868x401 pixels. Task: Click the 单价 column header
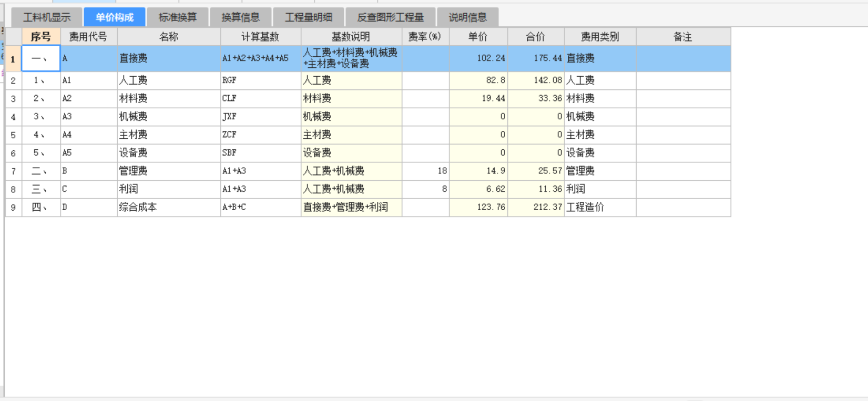click(478, 37)
